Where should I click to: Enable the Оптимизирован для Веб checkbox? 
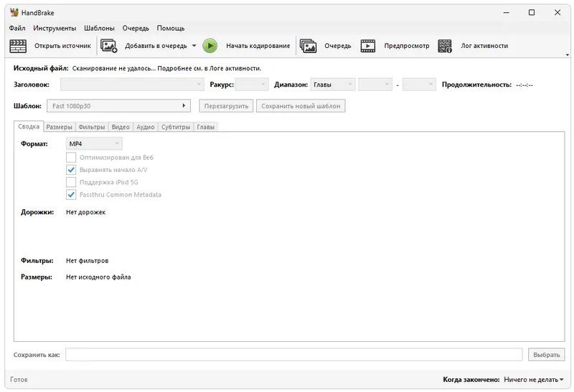[71, 158]
